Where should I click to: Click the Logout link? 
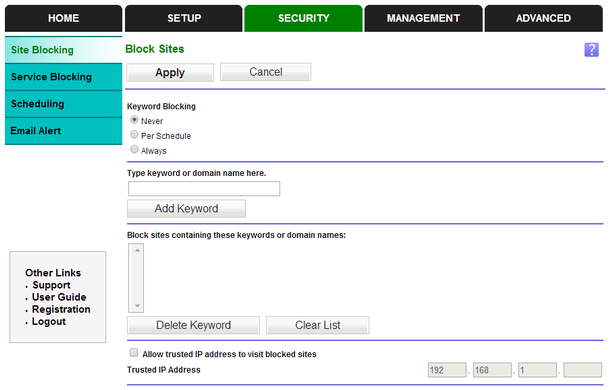click(49, 321)
